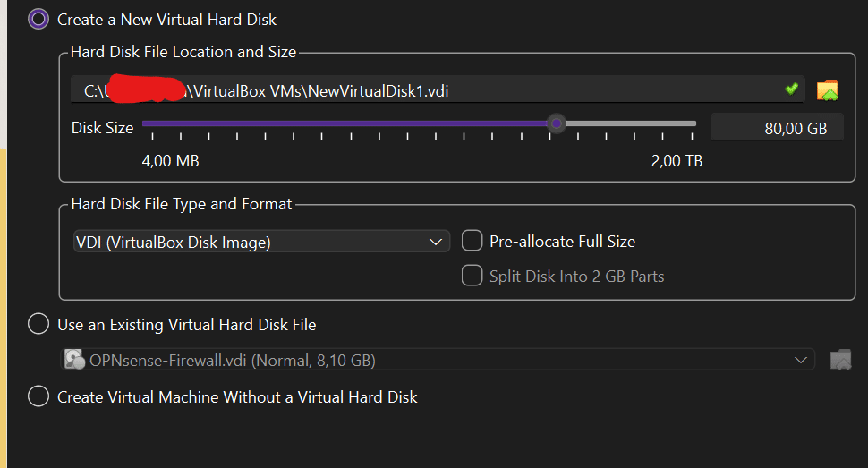Click the 80,00 GB disk size field
868x468 pixels.
click(777, 128)
